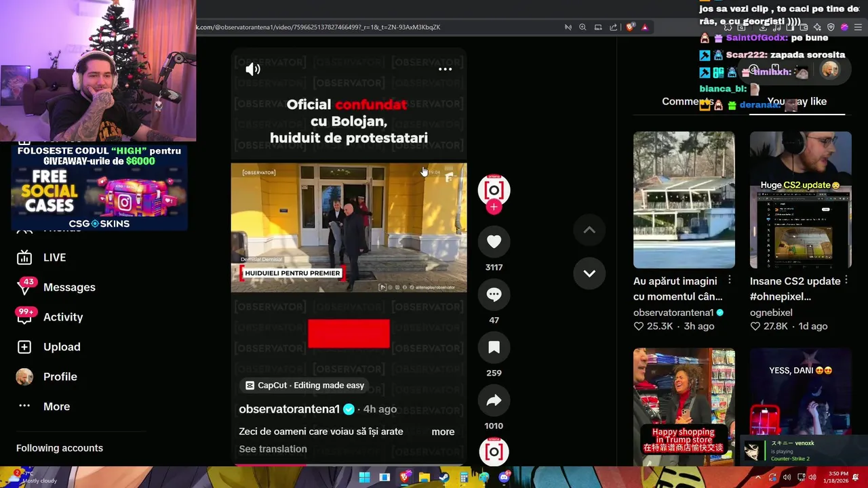Open Messages in the sidebar
This screenshot has width=868, height=488.
69,287
